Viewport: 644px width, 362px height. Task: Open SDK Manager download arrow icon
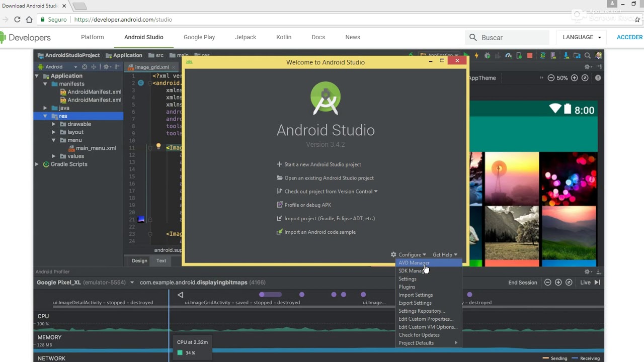[x=566, y=55]
